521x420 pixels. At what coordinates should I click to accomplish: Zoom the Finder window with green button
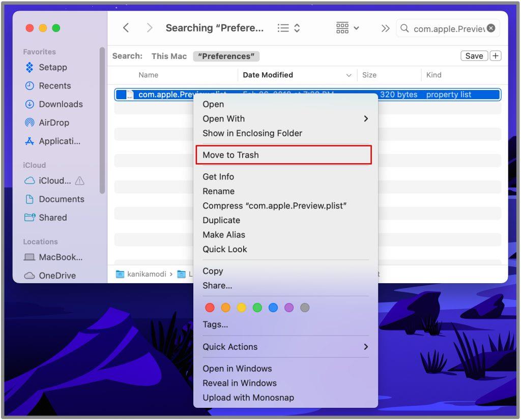click(56, 28)
